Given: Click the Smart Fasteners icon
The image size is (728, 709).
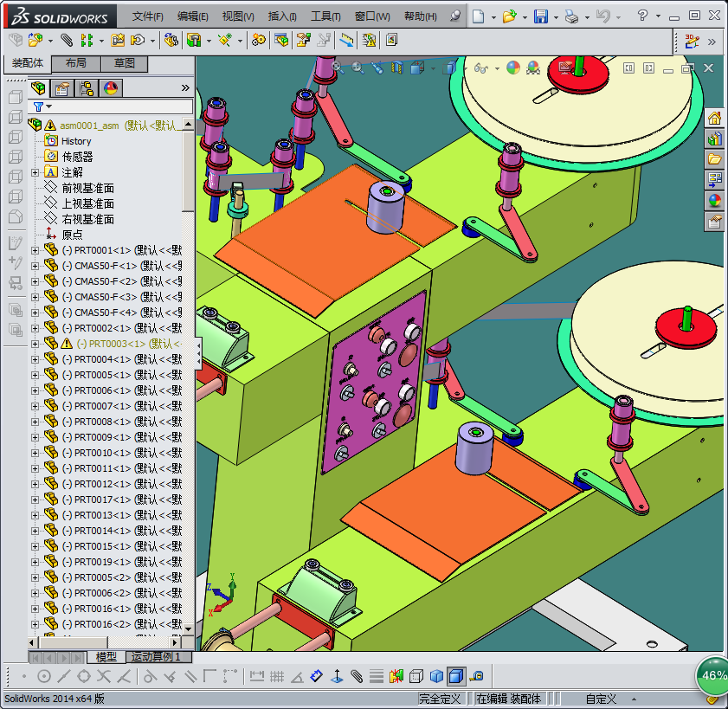Looking at the screenshot, I should click(x=118, y=41).
